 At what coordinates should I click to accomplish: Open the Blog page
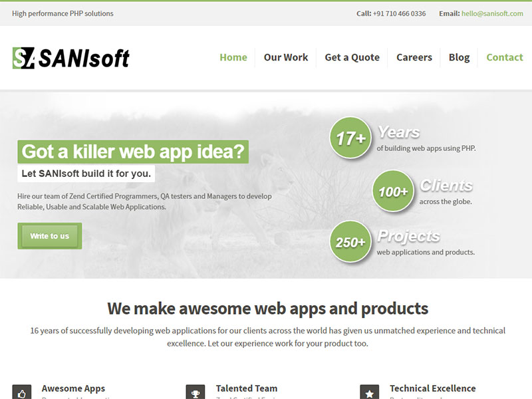(x=459, y=57)
